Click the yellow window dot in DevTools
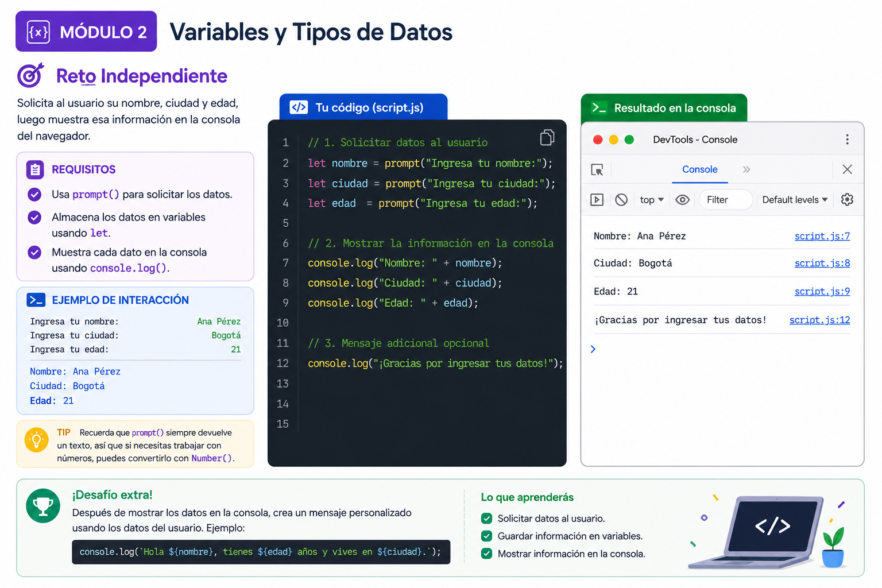 (x=613, y=140)
